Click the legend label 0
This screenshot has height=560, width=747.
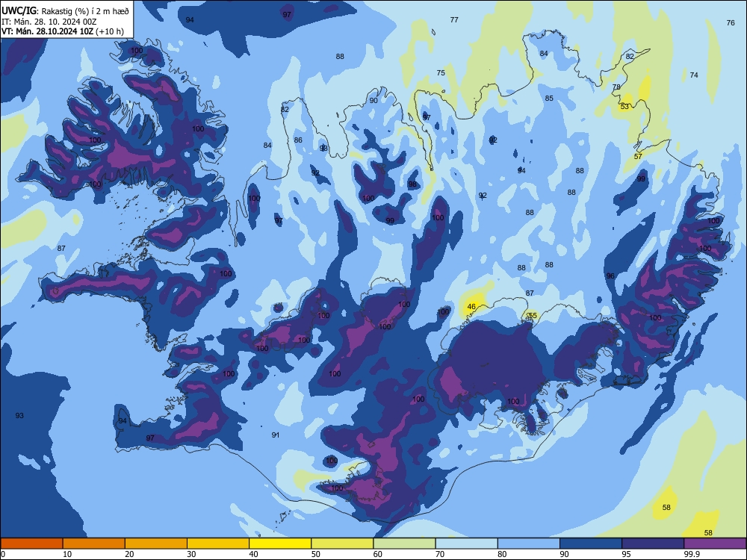tap(3, 554)
